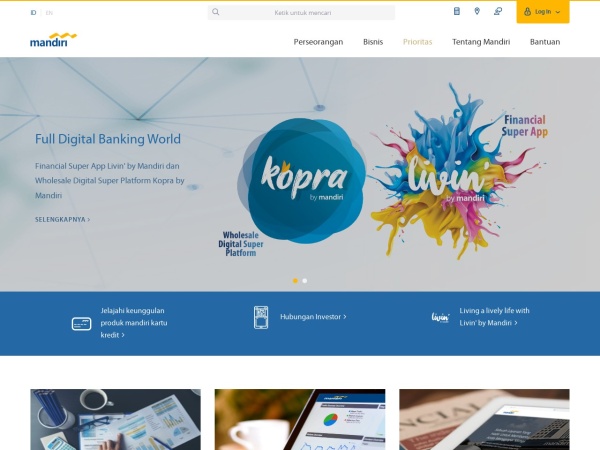
Task: Select the second carousel dot
Action: 305,281
